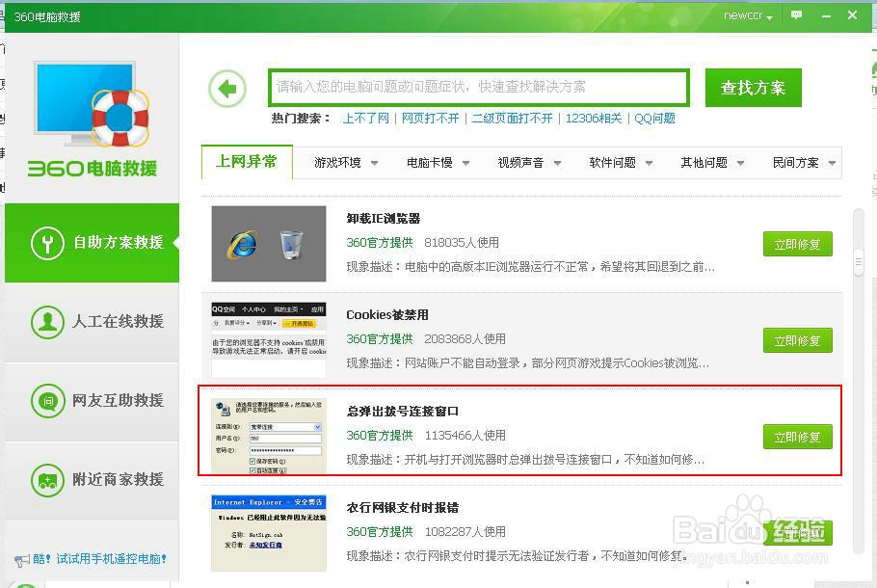Minimize the 360电脑救援 window
This screenshot has height=588, width=877.
(x=826, y=15)
